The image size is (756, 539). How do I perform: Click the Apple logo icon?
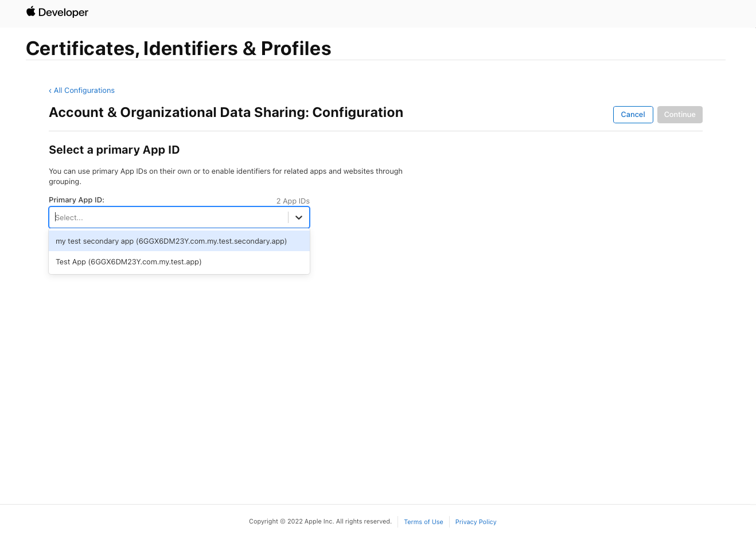click(x=30, y=12)
